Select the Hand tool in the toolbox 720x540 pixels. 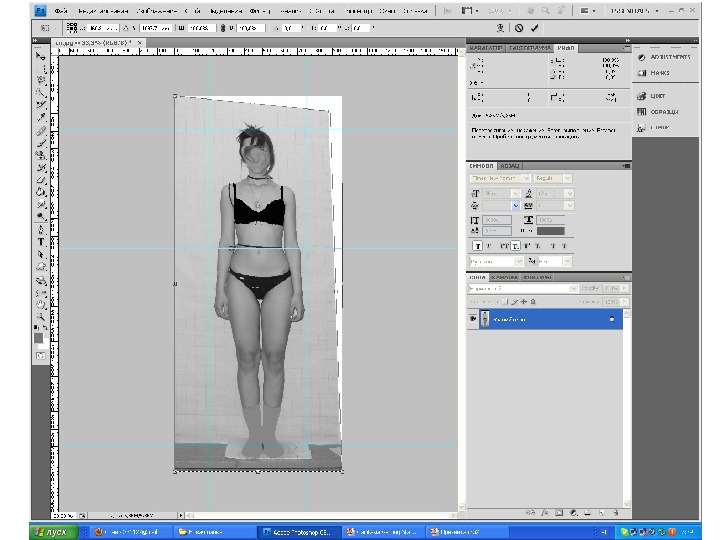coord(41,304)
